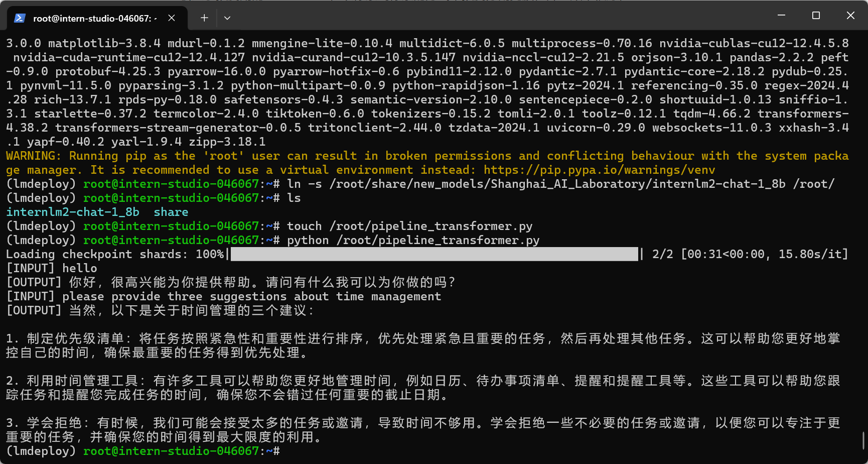Maximize the terminal window

tap(816, 16)
